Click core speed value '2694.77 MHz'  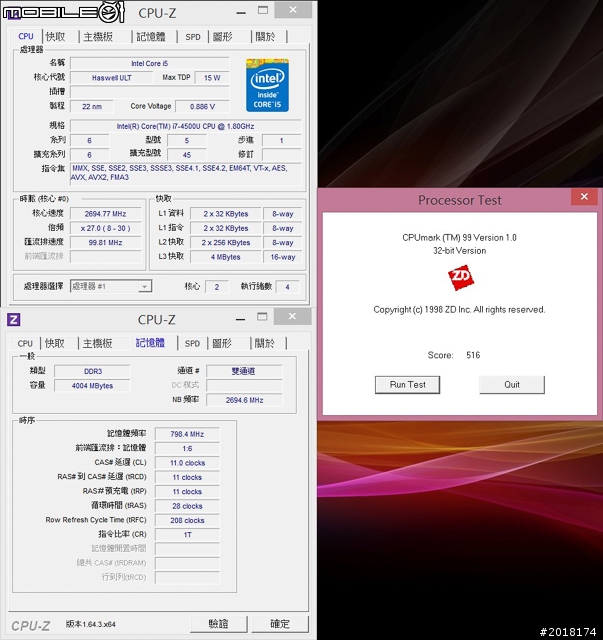105,213
